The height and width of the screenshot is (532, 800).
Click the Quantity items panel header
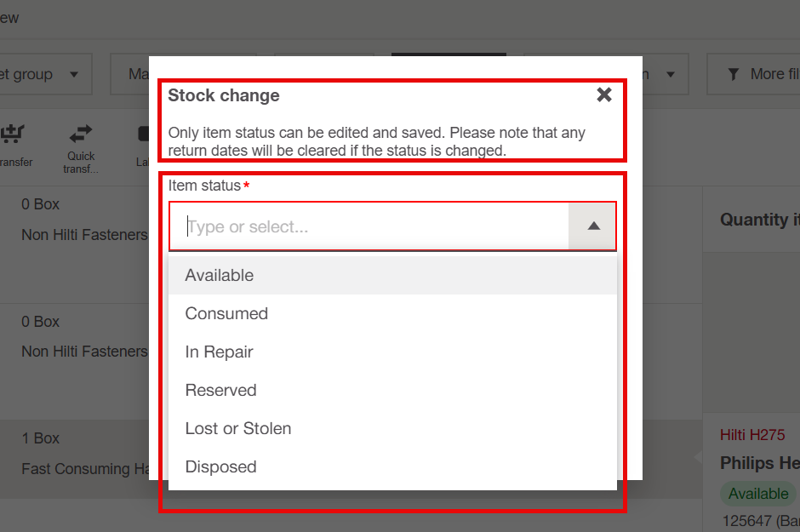757,220
